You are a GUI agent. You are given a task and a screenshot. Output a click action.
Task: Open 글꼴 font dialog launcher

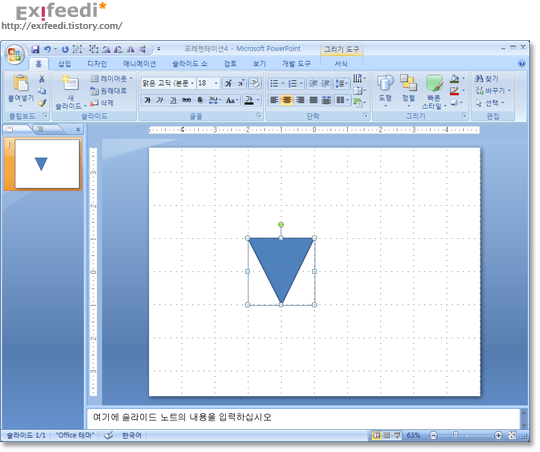coord(259,115)
